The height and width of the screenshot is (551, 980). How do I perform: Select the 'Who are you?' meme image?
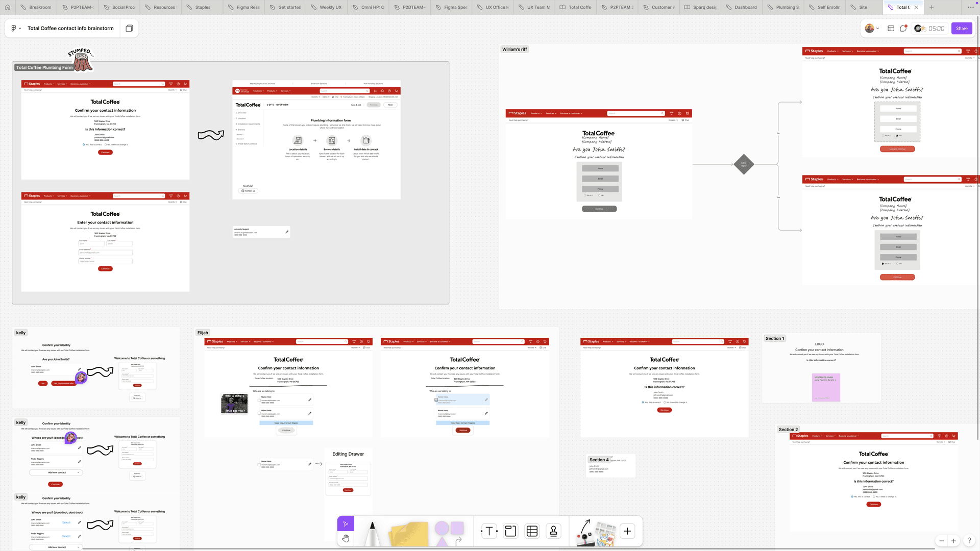point(235,404)
